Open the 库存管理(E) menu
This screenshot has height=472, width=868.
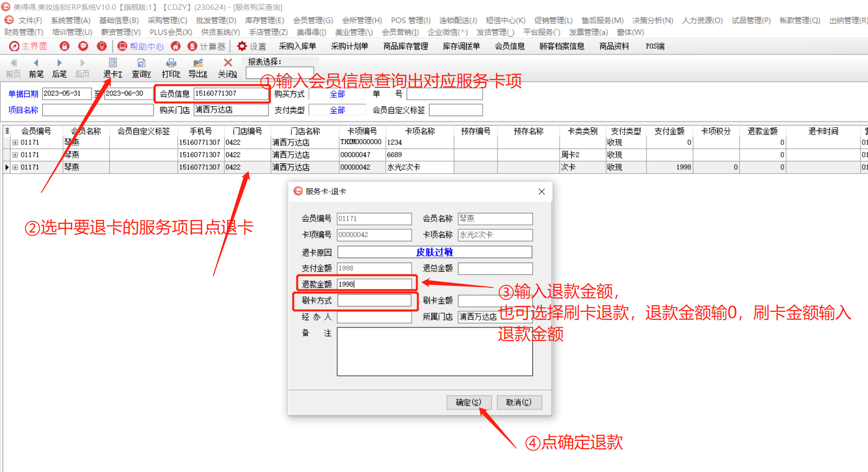tap(264, 20)
